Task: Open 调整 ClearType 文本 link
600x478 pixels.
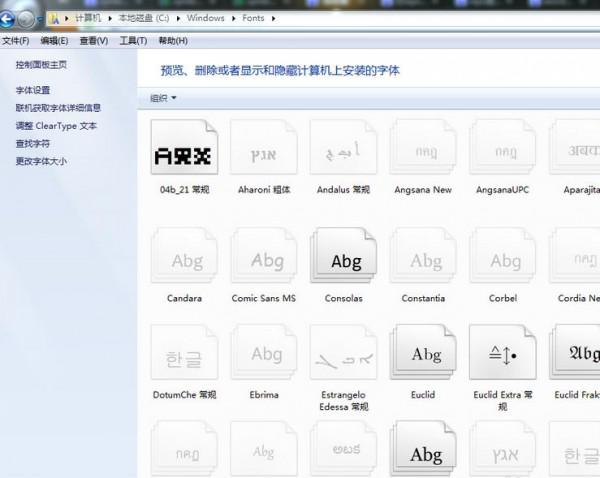Action: (x=56, y=126)
